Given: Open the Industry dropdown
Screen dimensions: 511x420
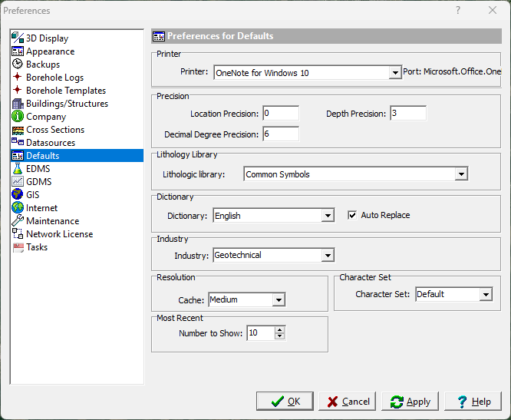Looking at the screenshot, I should click(x=328, y=255).
